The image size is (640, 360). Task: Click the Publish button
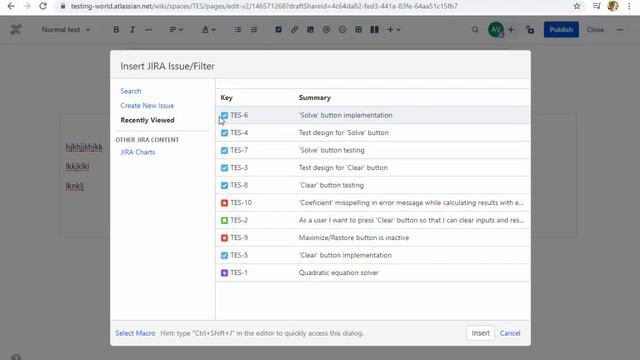point(561,30)
